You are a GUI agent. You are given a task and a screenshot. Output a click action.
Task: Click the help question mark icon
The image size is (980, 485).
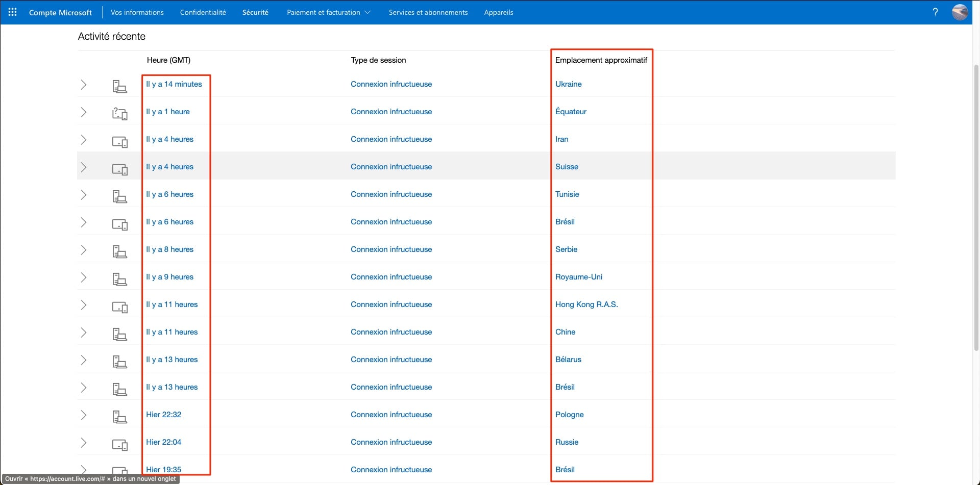coord(935,12)
